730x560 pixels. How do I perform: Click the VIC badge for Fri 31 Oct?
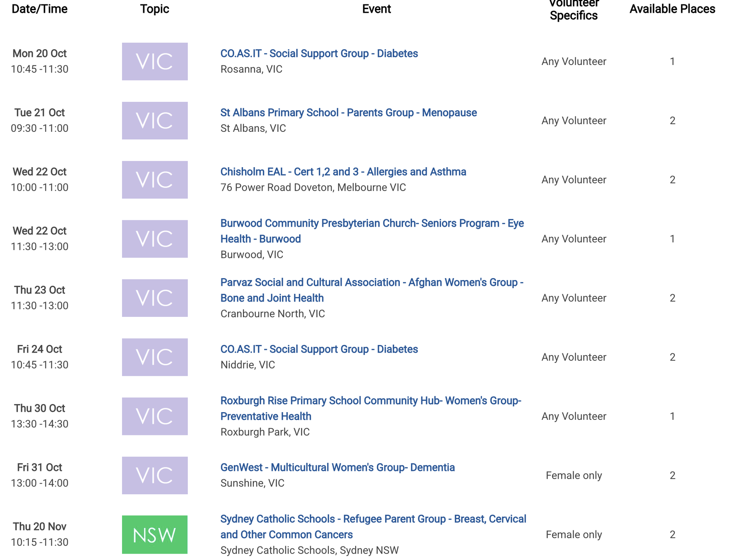tap(154, 475)
